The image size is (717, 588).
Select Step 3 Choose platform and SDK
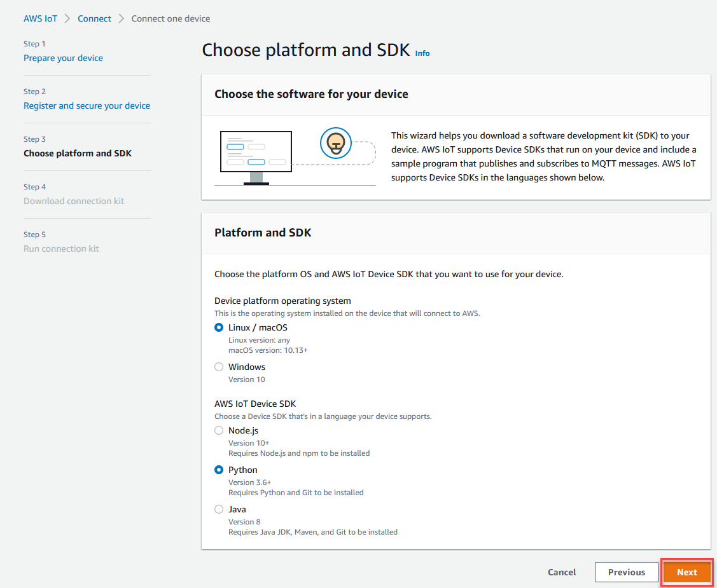coord(78,153)
